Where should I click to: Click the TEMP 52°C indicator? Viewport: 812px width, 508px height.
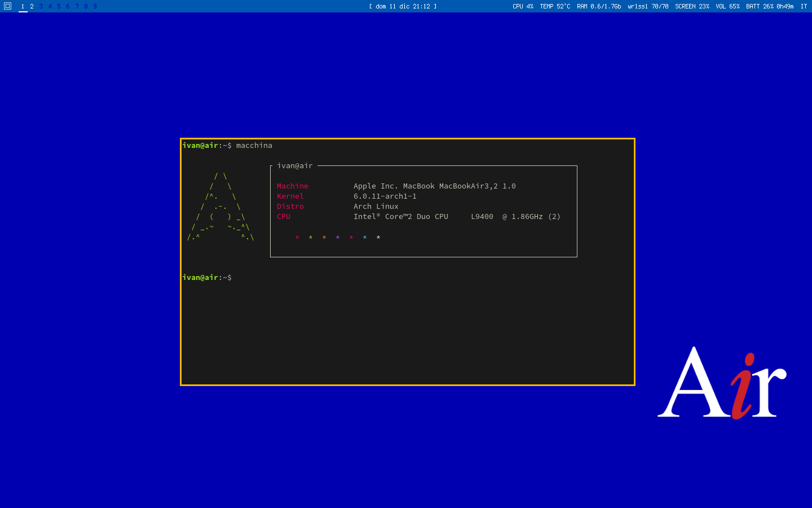tap(555, 6)
